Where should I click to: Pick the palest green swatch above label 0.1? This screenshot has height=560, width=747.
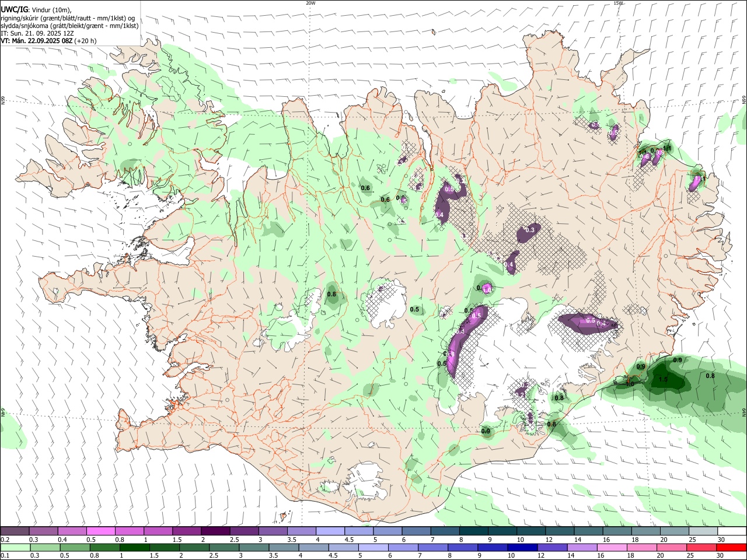click(15, 547)
